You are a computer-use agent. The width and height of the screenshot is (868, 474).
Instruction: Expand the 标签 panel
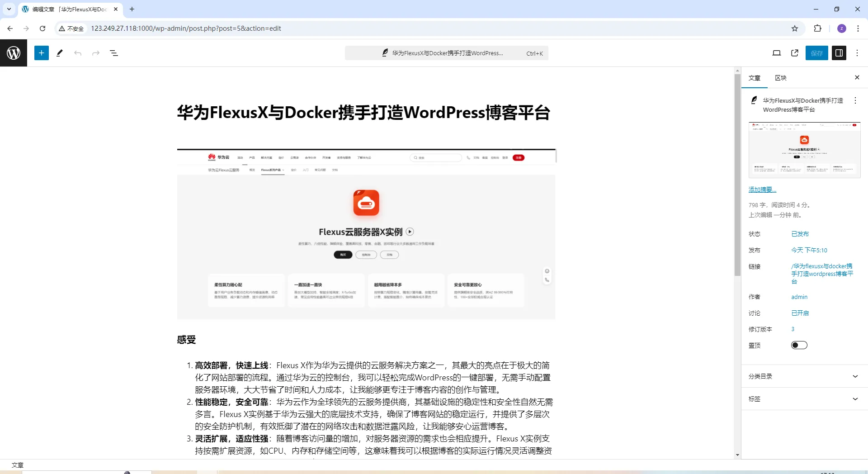pos(805,399)
